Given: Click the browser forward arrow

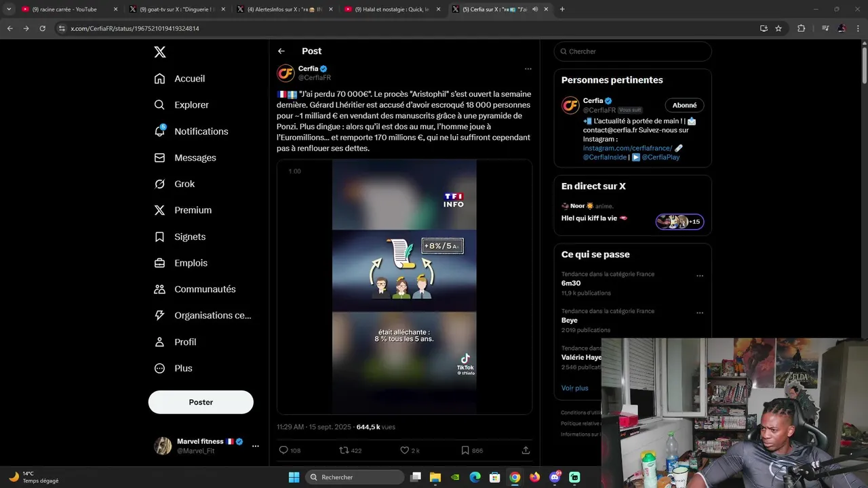Looking at the screenshot, I should (26, 28).
